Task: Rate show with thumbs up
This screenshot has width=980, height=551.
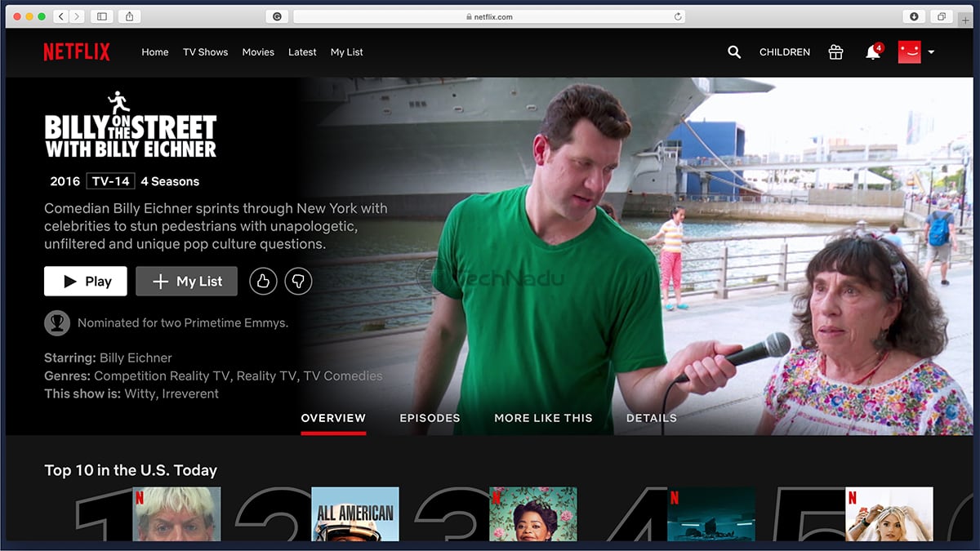Action: point(263,282)
